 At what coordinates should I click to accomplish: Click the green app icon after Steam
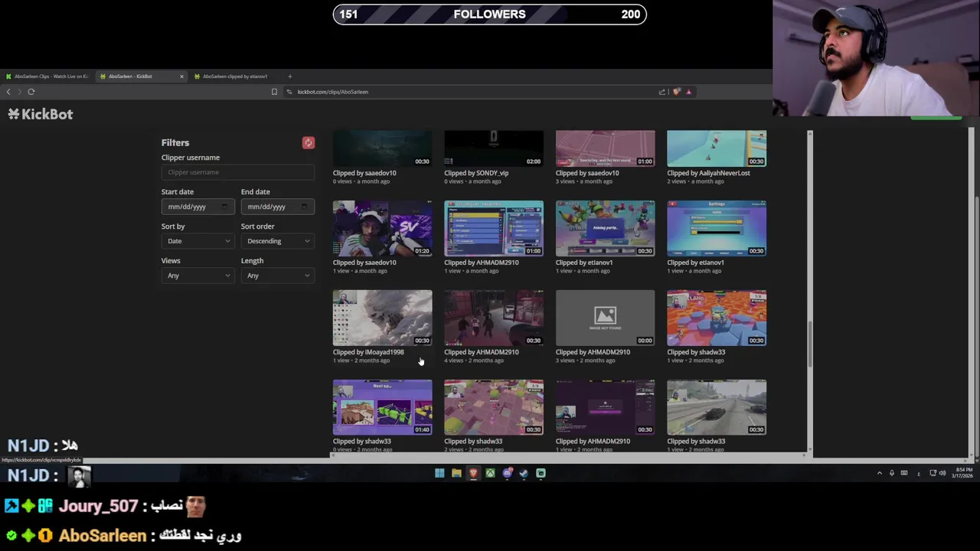(541, 473)
